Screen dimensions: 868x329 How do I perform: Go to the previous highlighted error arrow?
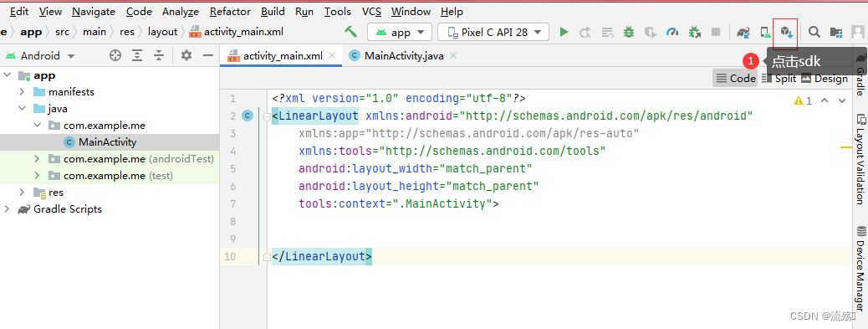(x=825, y=100)
